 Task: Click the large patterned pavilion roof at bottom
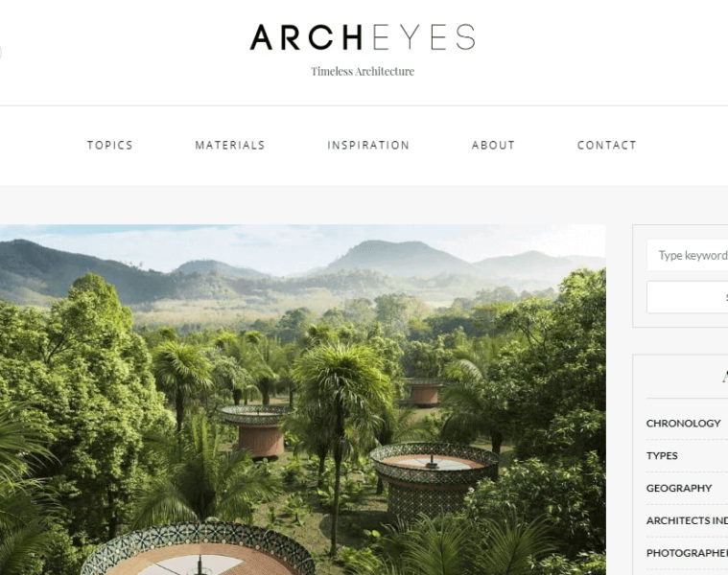tap(200, 549)
